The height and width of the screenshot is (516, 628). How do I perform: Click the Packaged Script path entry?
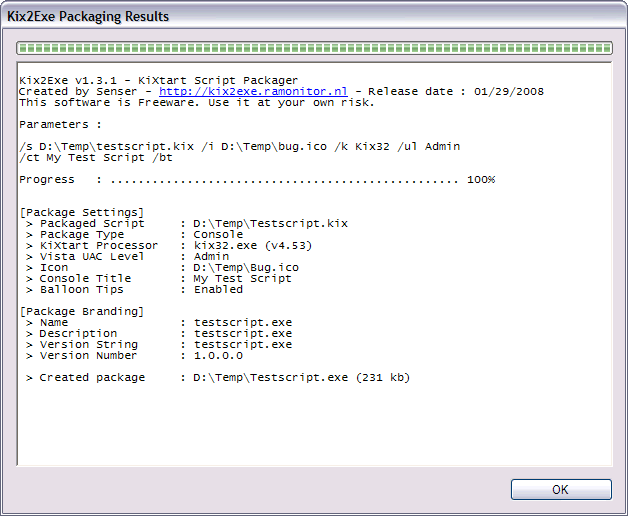point(190,223)
